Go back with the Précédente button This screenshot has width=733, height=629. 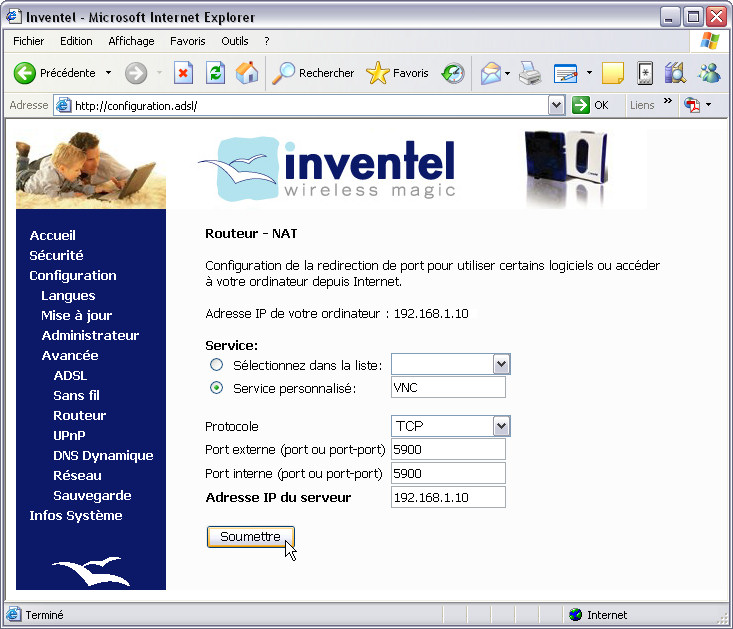54,73
